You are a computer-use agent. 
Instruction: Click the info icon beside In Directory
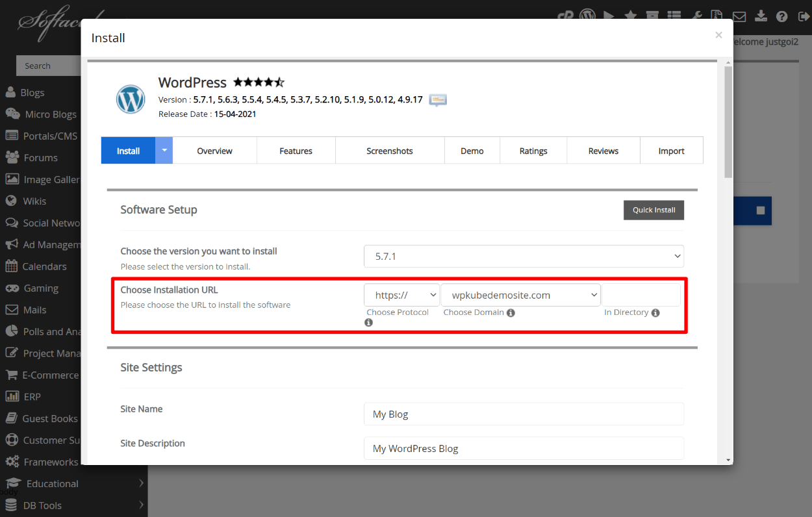tap(655, 312)
